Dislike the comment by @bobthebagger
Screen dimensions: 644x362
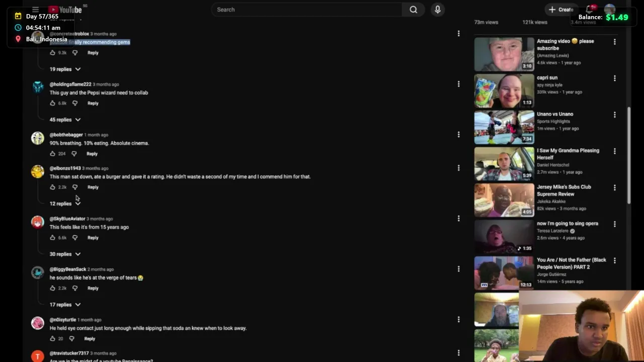(x=74, y=154)
